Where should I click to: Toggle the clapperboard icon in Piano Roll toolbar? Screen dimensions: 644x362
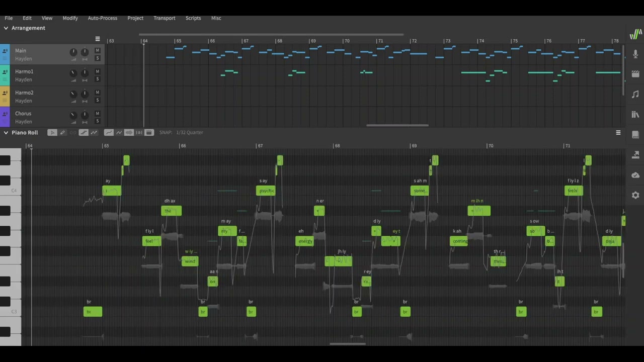pyautogui.click(x=149, y=132)
